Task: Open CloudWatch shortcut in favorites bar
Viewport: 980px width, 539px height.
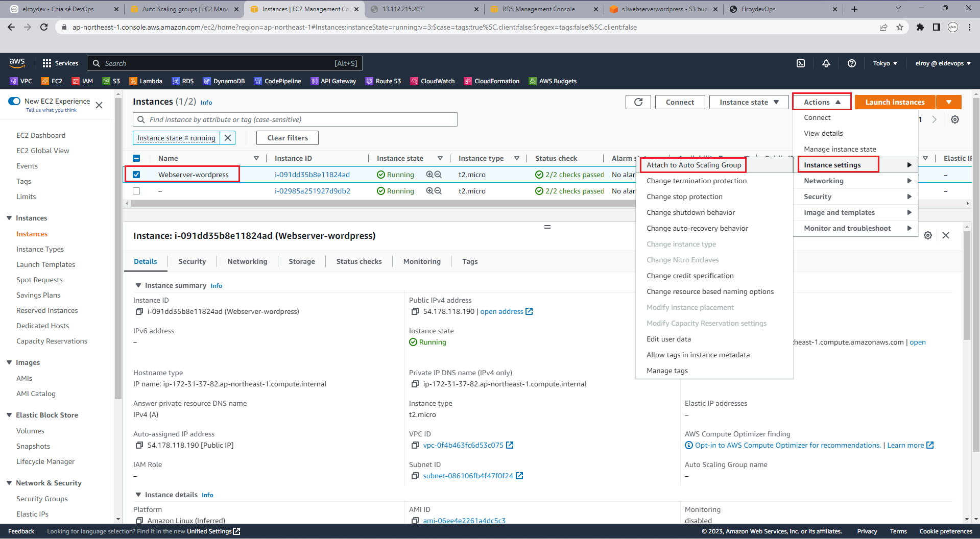Action: [433, 81]
